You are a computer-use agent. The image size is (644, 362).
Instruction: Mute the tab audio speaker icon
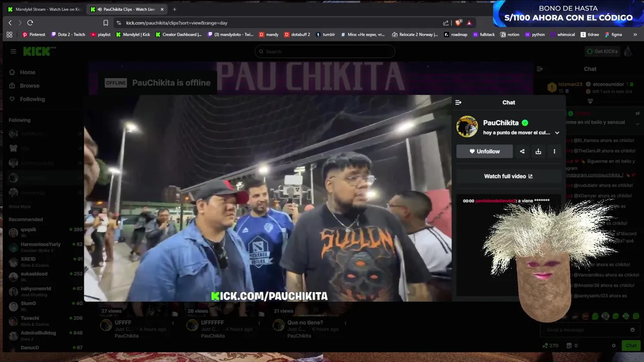point(100,9)
